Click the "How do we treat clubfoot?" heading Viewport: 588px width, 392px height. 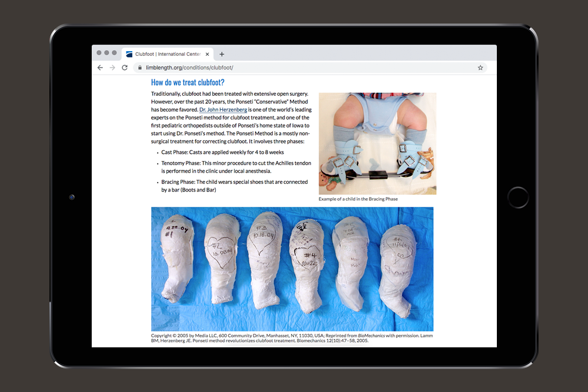tap(188, 83)
